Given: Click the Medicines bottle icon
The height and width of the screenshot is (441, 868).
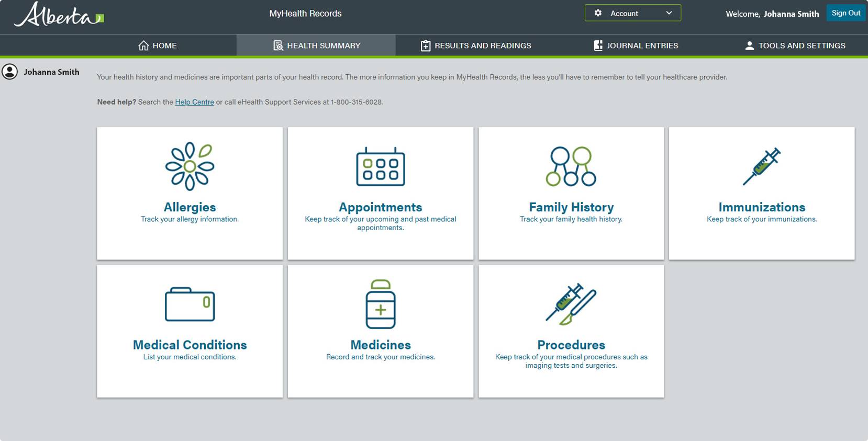Looking at the screenshot, I should 381,304.
